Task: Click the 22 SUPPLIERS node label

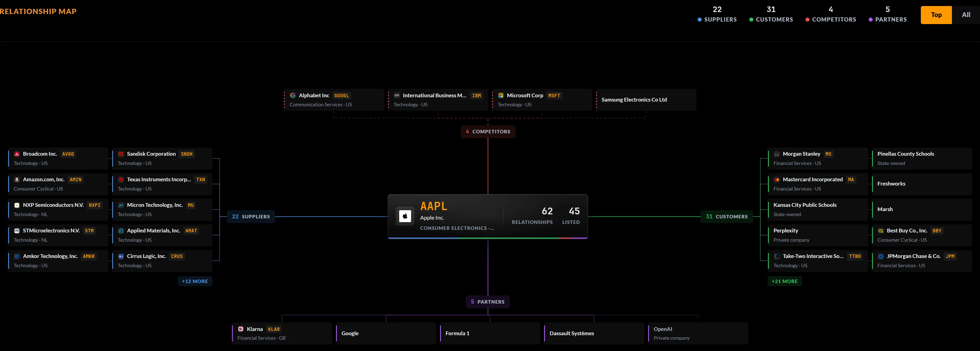Action: [251, 216]
